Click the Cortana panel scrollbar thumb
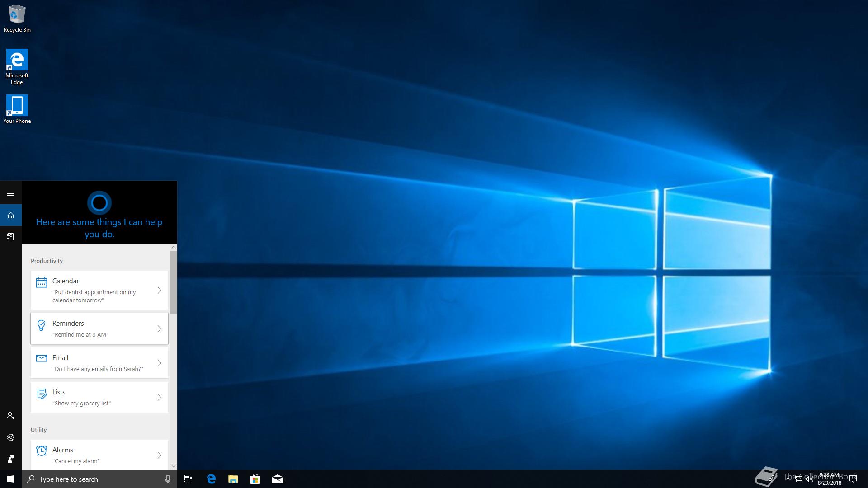The width and height of the screenshot is (868, 488). point(174,282)
